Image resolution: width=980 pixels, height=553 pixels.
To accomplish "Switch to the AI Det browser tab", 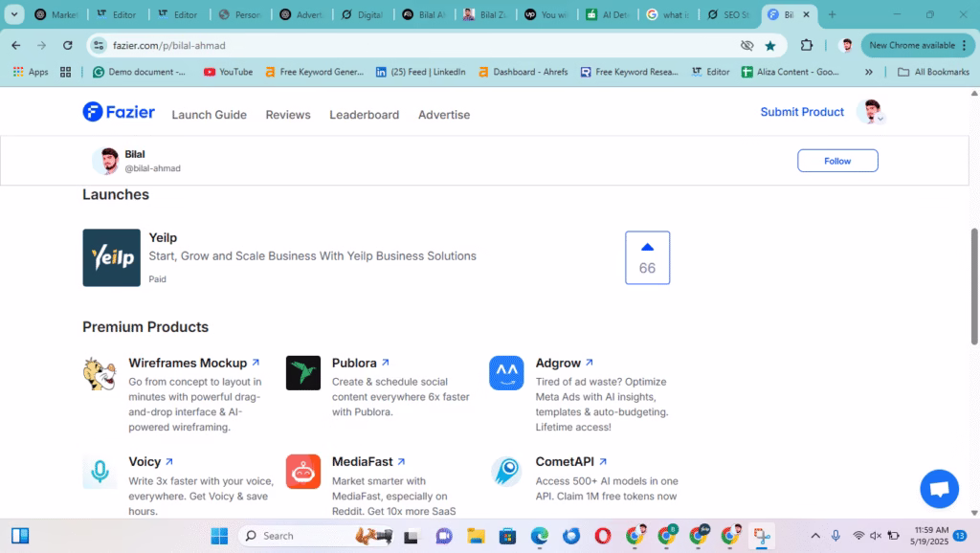I will click(608, 14).
